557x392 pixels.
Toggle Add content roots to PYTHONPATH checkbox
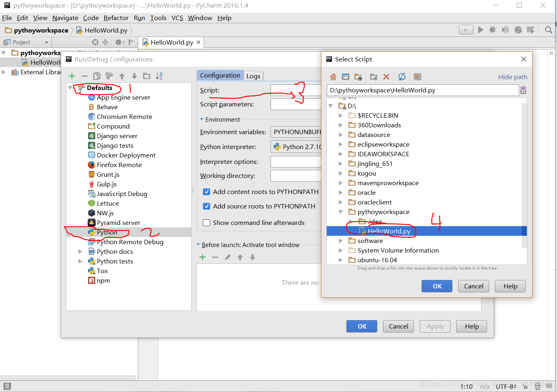[207, 192]
